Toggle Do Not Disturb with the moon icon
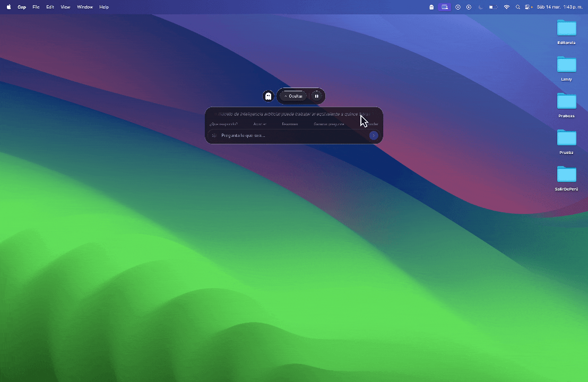The width and height of the screenshot is (588, 382). [480, 7]
